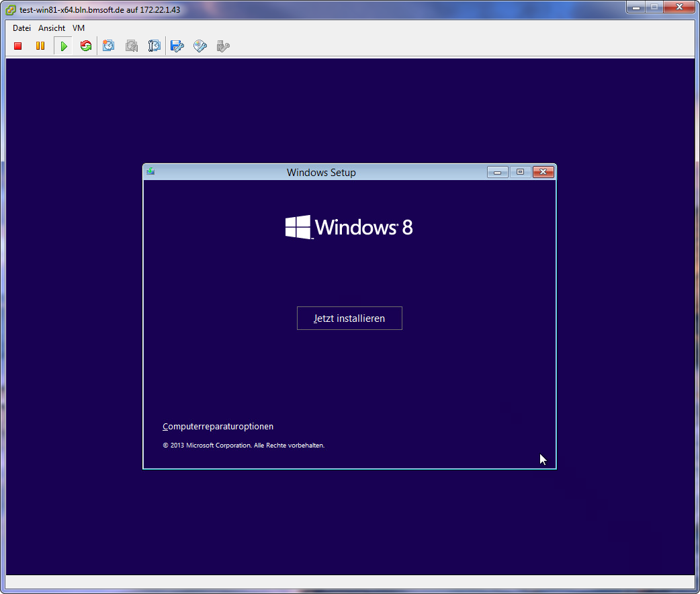
Task: Click the Windows Setup title text
Action: click(x=321, y=173)
